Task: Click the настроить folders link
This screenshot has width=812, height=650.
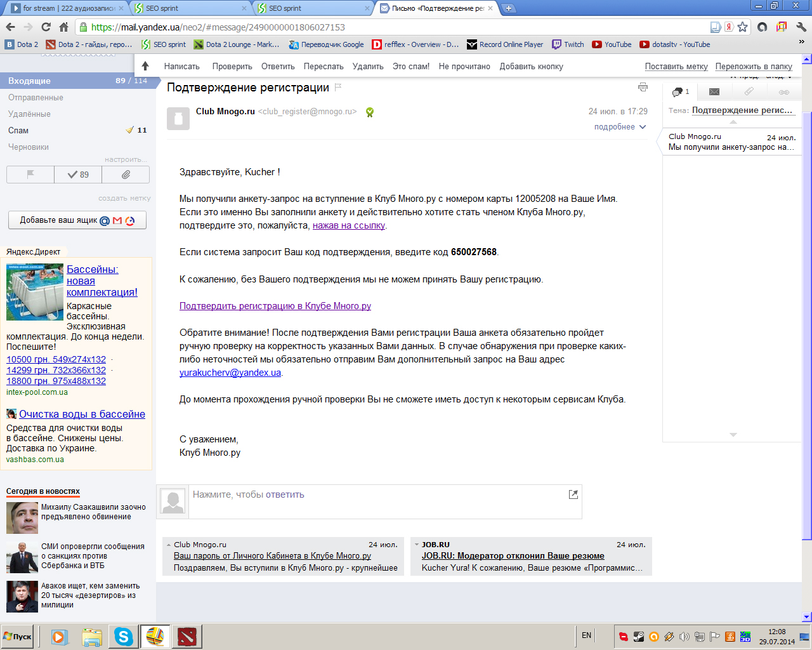Action: pos(126,159)
